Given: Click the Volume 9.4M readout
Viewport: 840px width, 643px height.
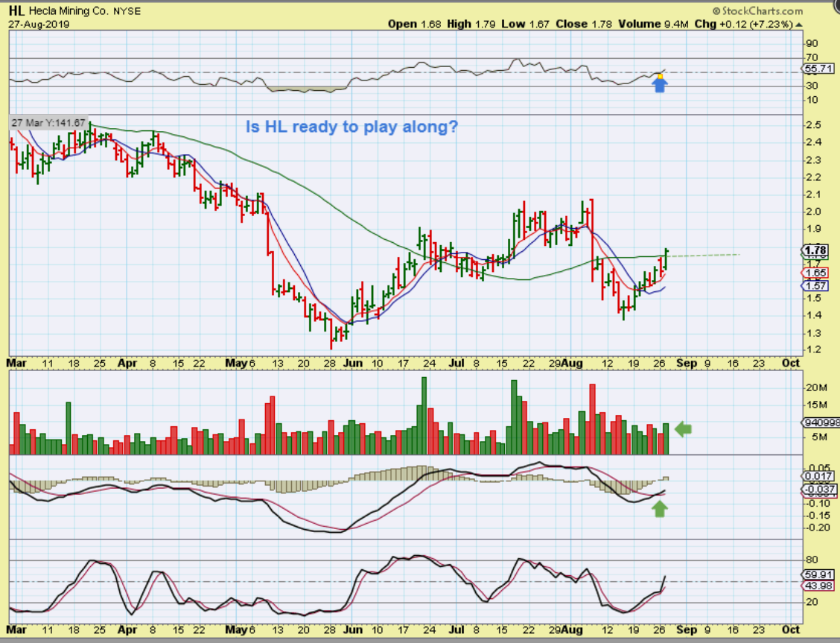Looking at the screenshot, I should pyautogui.click(x=653, y=24).
